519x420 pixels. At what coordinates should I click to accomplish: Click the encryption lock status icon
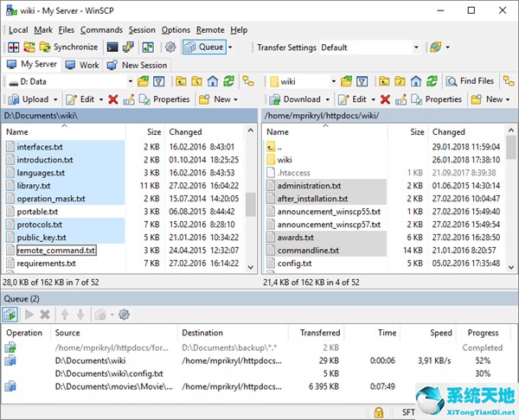pos(379,412)
